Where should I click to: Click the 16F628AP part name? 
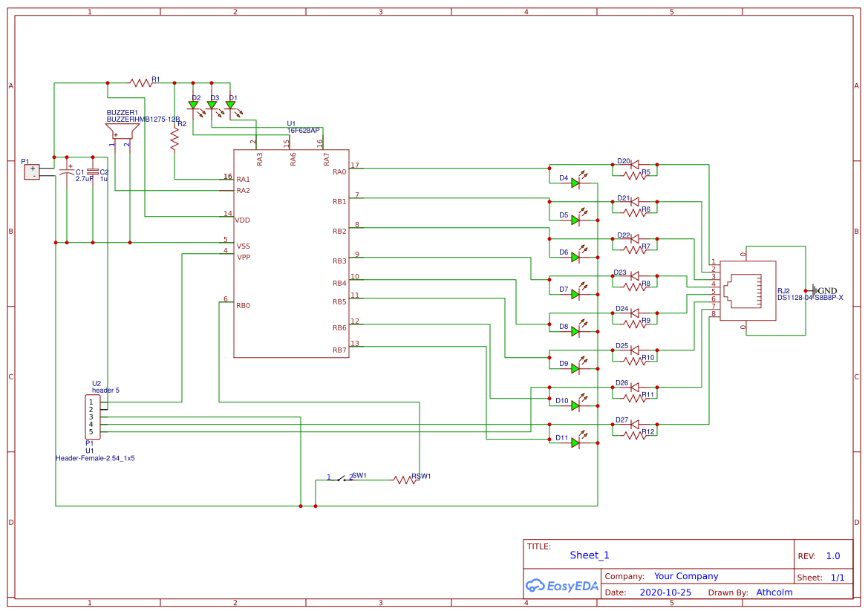click(303, 131)
